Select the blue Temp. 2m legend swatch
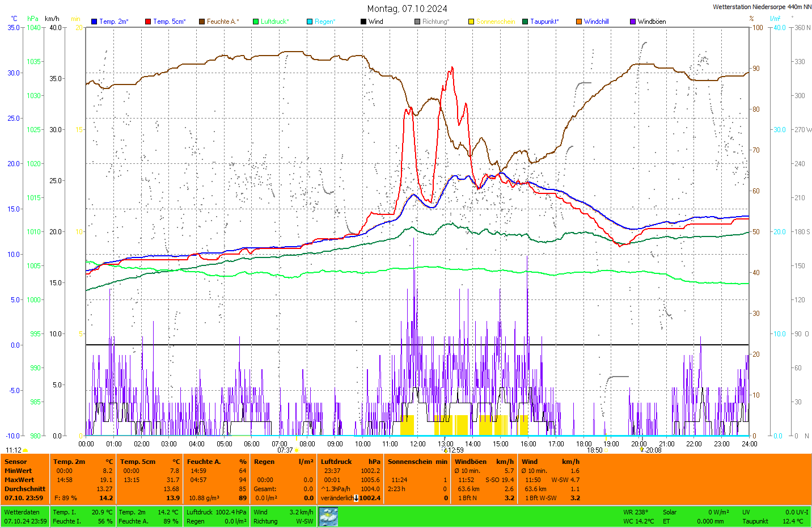This screenshot has width=812, height=528. coord(94,22)
